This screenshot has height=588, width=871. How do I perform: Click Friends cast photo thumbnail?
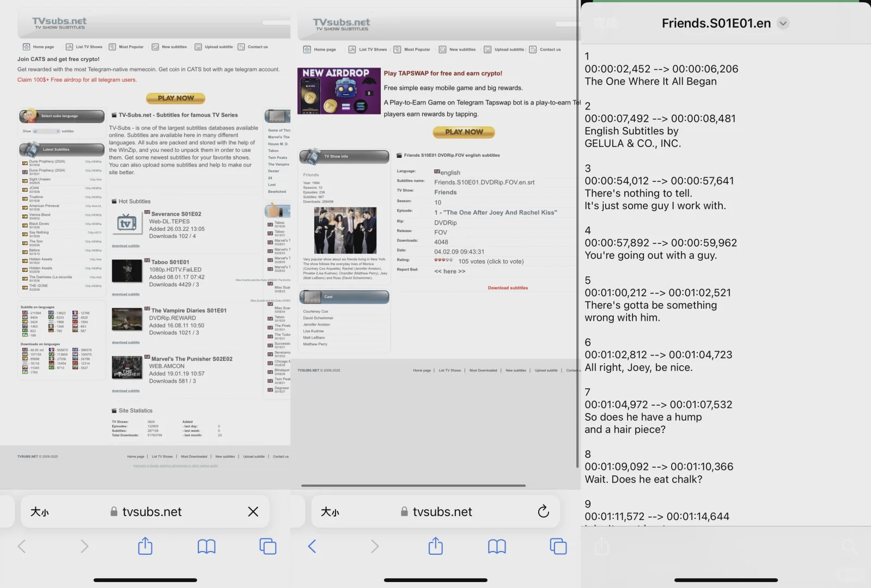[x=345, y=230]
